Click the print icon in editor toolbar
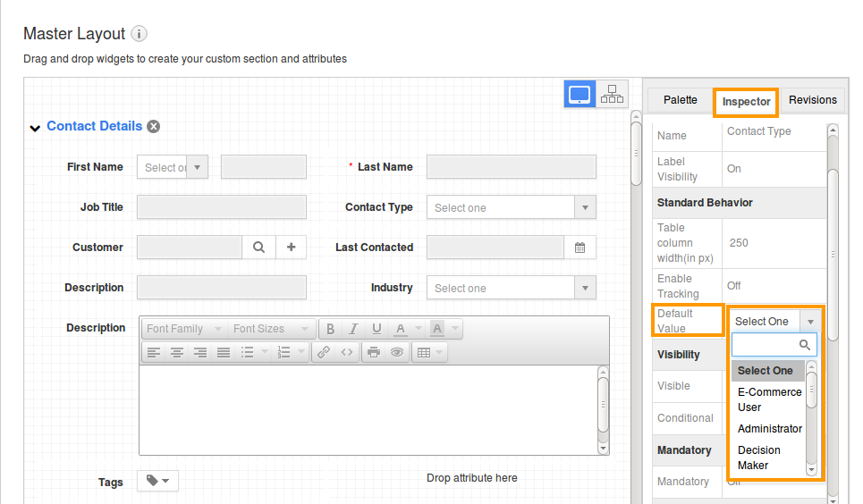This screenshot has height=504, width=863. click(374, 352)
